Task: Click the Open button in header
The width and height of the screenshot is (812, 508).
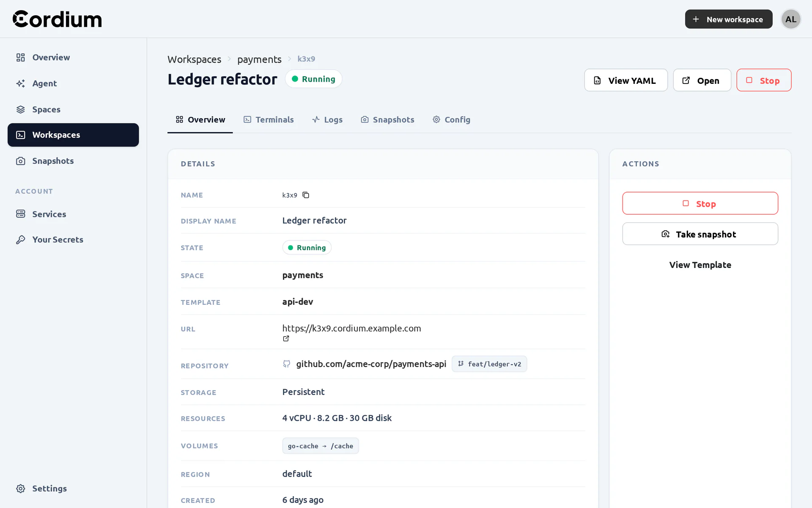Action: click(702, 80)
